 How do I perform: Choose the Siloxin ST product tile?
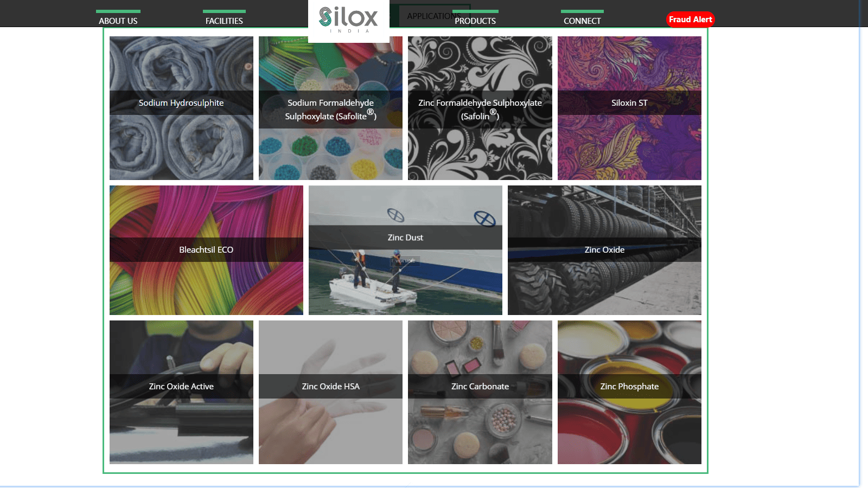629,108
